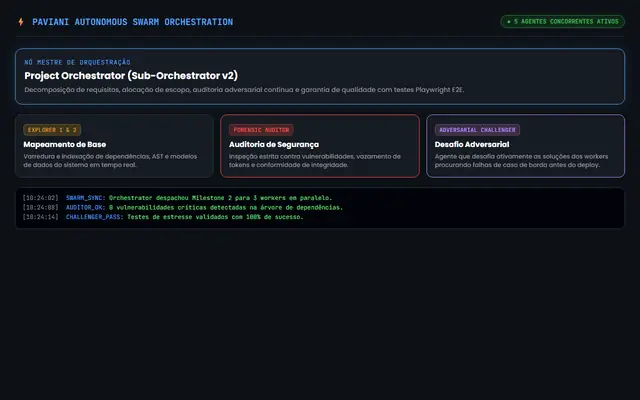Click the ADVERSARIAL CHALLENGER tag
Screen dimensions: 640x400
pyautogui.click(x=477, y=130)
